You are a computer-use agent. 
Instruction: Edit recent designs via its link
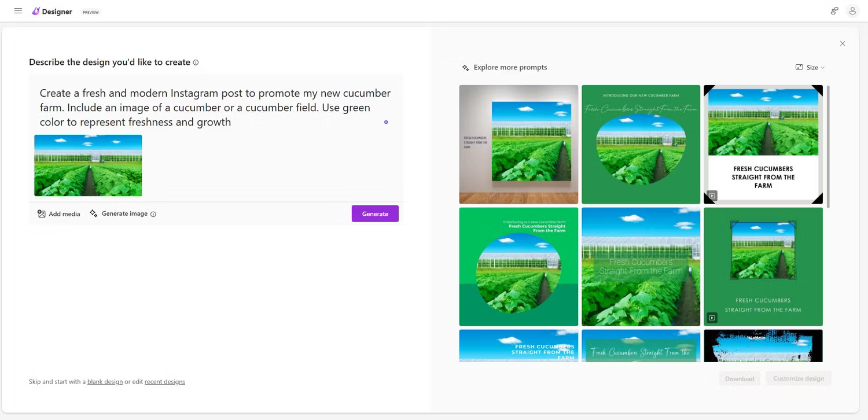click(164, 381)
